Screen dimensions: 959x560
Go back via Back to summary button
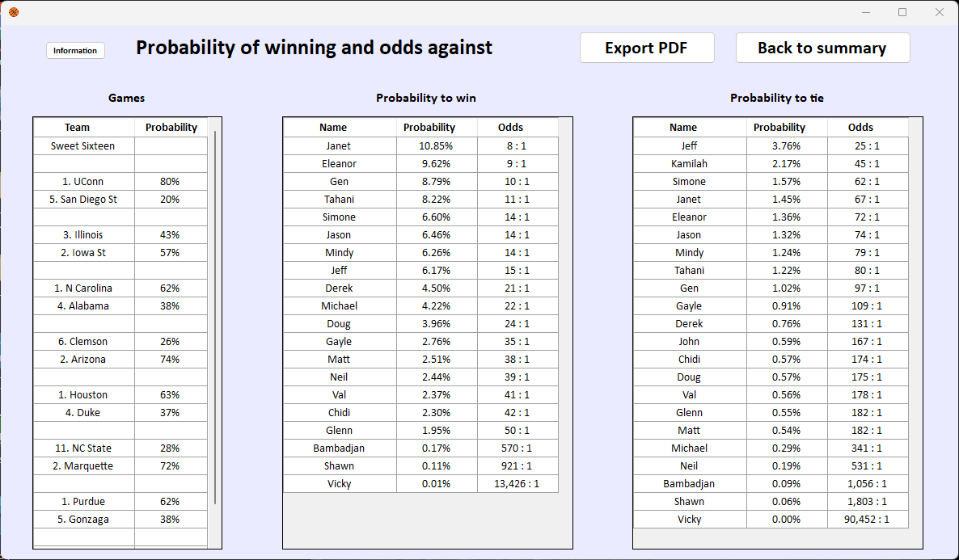[x=822, y=48]
